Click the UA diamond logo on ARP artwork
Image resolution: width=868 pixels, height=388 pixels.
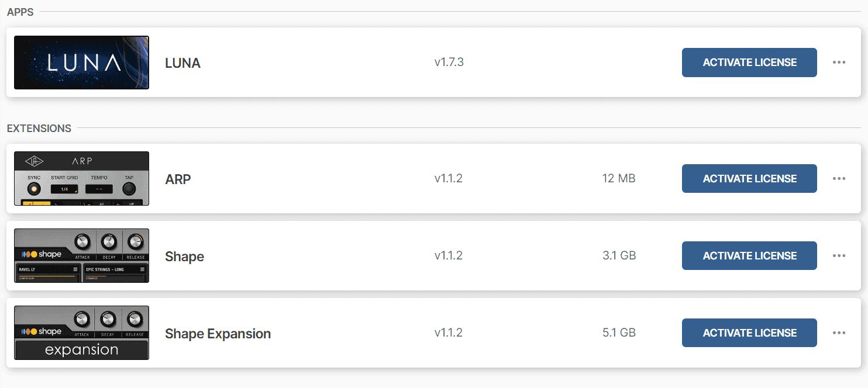[34, 161]
